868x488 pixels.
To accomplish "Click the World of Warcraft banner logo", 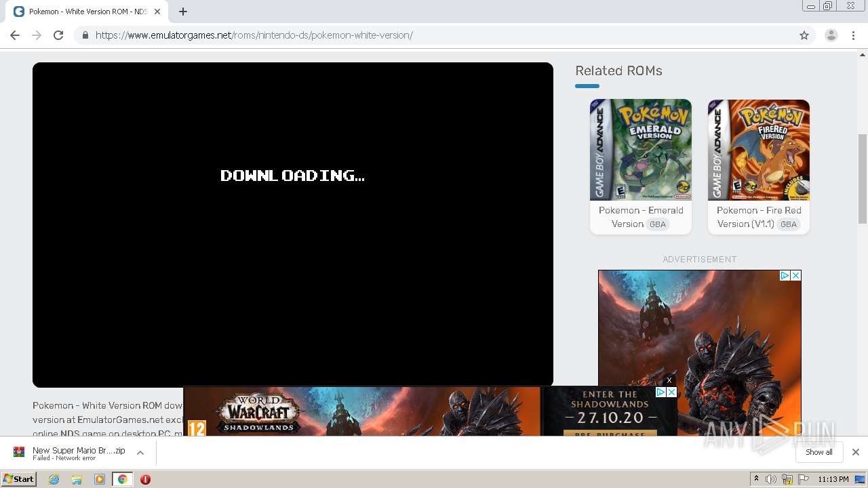I will pyautogui.click(x=258, y=413).
